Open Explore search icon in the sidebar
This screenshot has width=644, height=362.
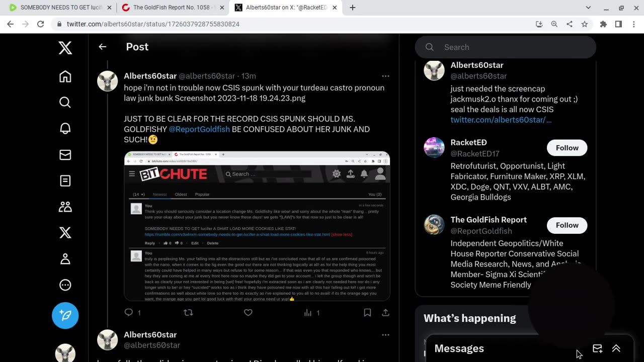coord(65,103)
